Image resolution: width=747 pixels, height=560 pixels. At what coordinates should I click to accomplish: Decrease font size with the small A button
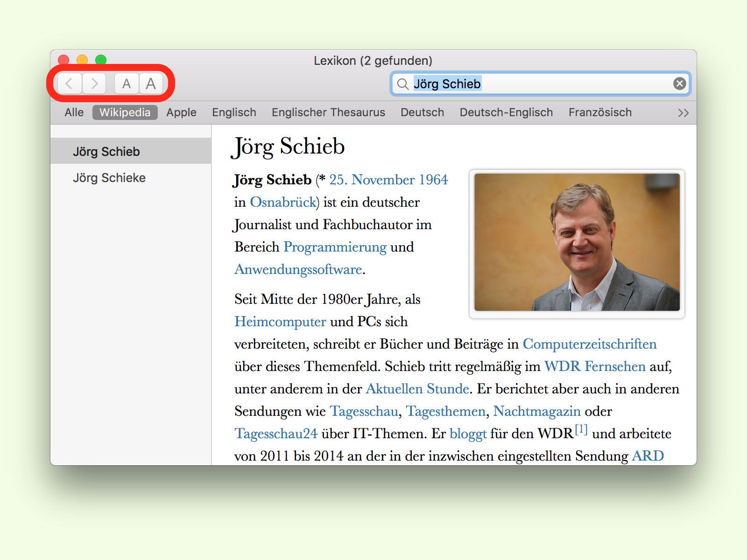[x=127, y=84]
